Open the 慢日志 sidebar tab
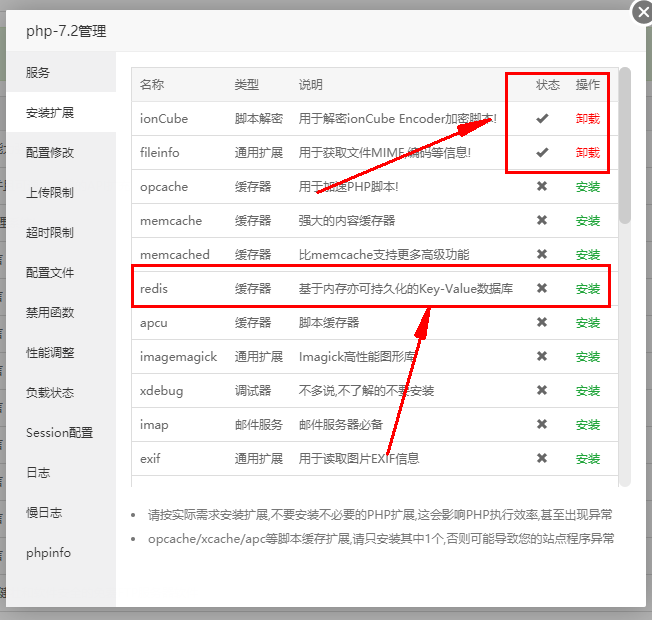The height and width of the screenshot is (620, 652). [x=44, y=513]
